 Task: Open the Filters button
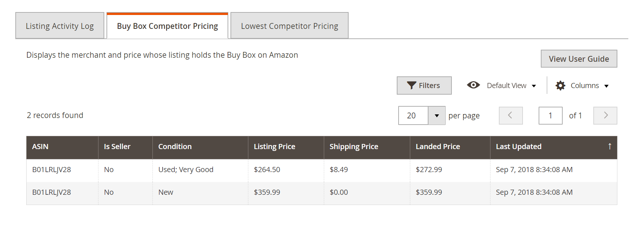(x=424, y=85)
